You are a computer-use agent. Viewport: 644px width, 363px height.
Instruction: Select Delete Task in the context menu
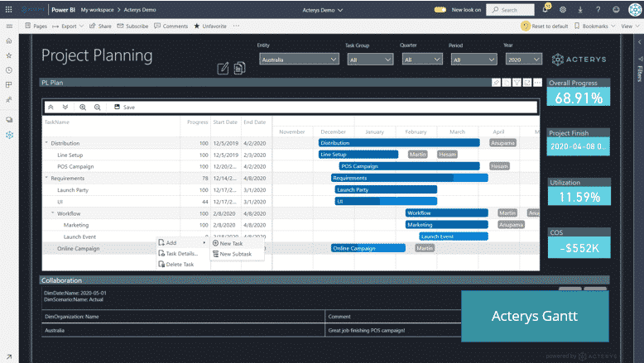pos(180,265)
